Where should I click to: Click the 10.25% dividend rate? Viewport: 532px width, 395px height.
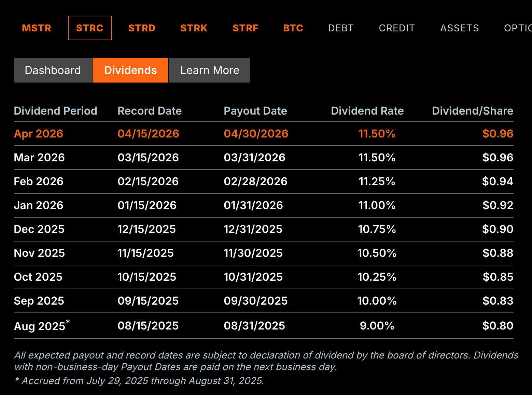[x=377, y=277]
